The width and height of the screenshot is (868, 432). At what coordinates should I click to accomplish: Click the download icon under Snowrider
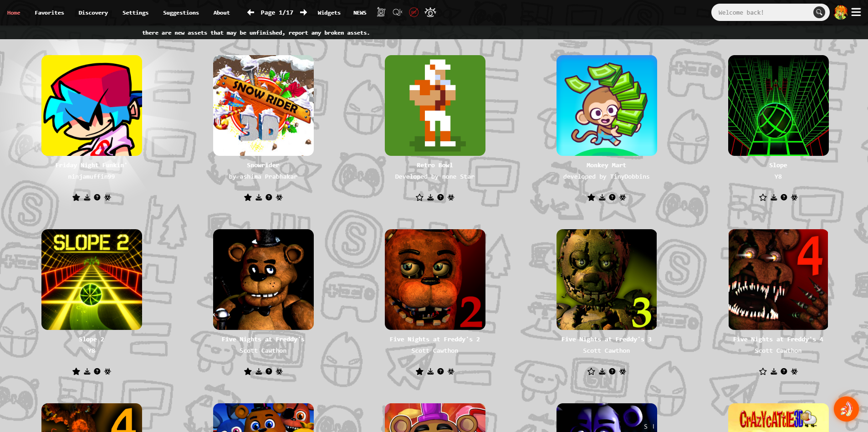point(259,197)
